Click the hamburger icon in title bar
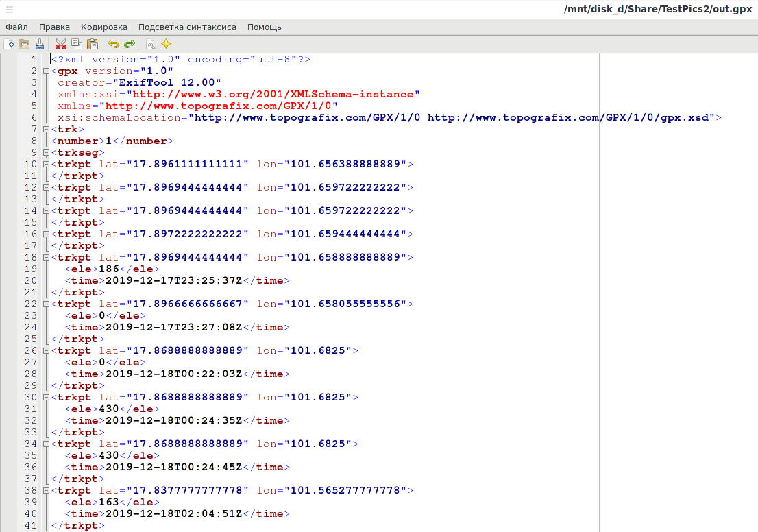The height and width of the screenshot is (532, 758). coord(10,9)
